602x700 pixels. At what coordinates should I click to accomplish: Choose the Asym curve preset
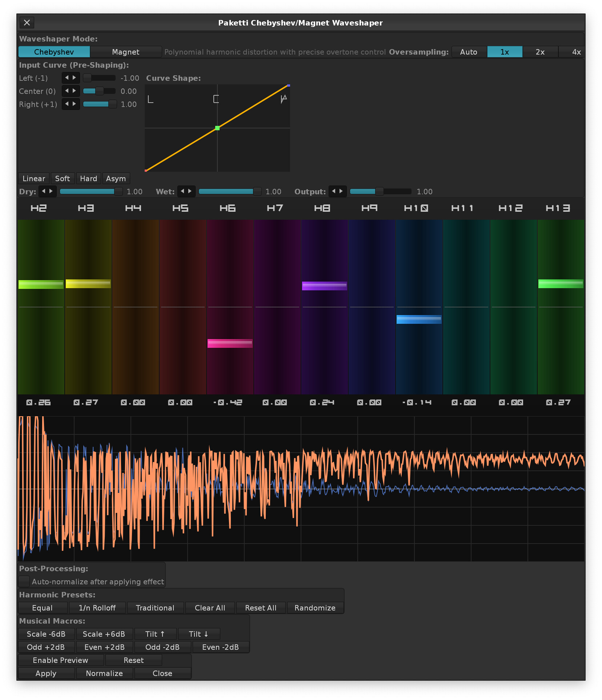click(116, 179)
